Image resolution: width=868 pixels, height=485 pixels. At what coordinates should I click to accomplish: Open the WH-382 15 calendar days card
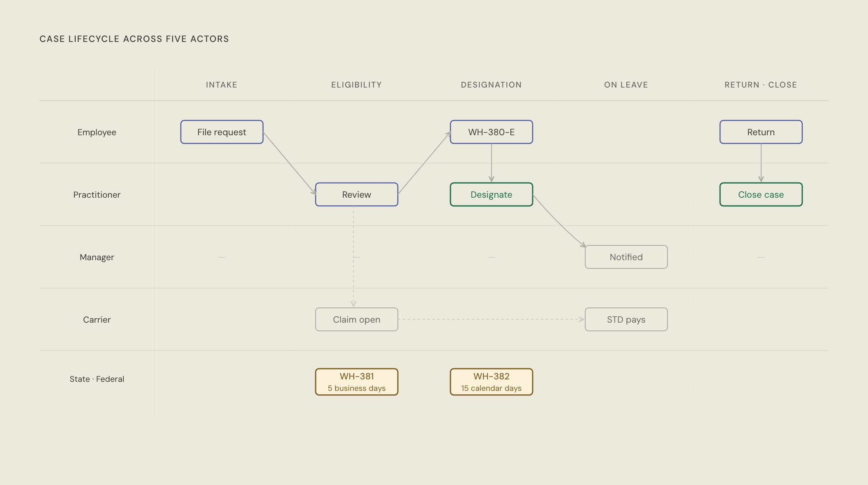click(x=491, y=381)
